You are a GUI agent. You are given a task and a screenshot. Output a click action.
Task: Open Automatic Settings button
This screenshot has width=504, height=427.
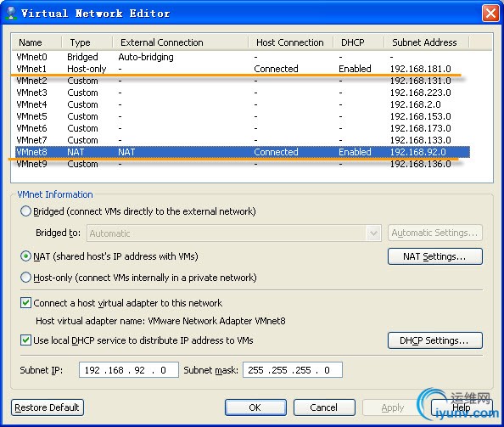[435, 233]
